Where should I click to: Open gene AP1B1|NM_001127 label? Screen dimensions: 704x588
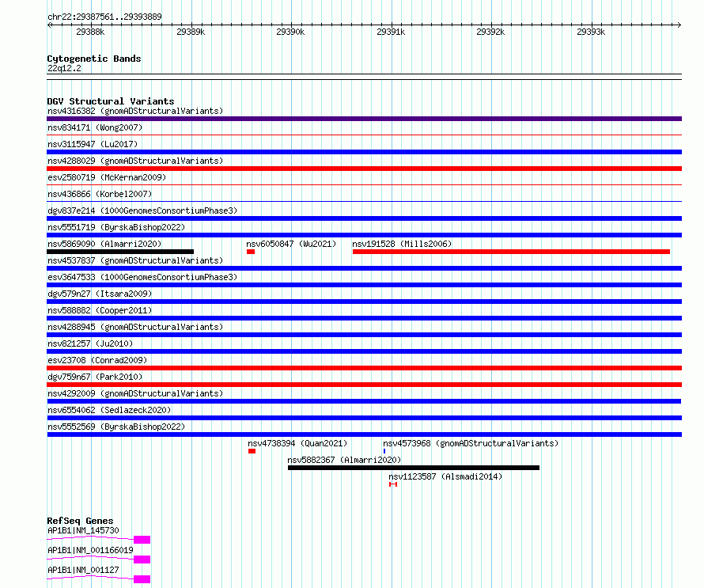(x=83, y=570)
